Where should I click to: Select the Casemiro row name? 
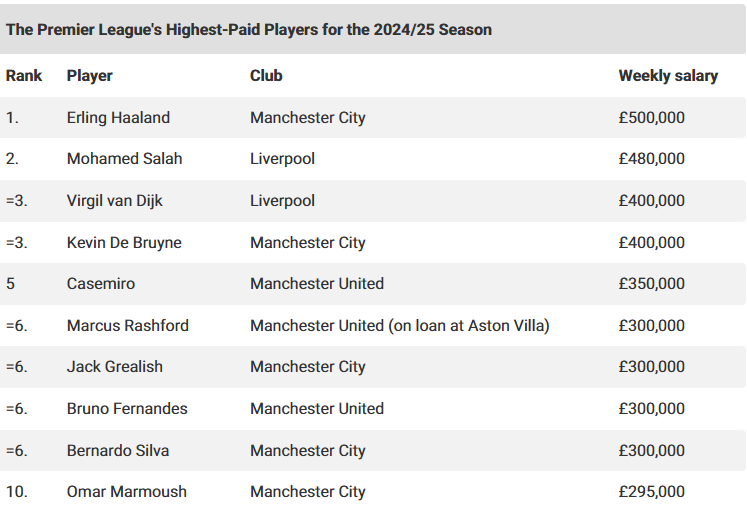101,283
